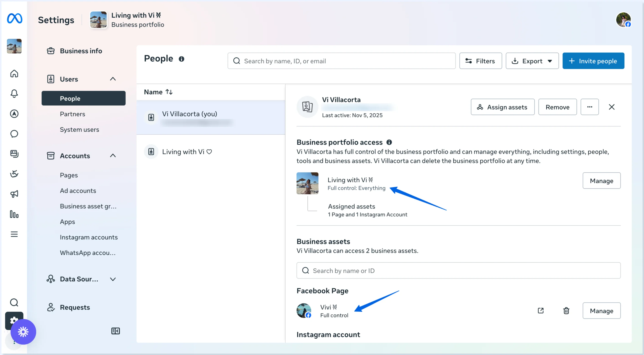644x355 pixels.
Task: Open the Partners menu item
Action: pyautogui.click(x=73, y=114)
